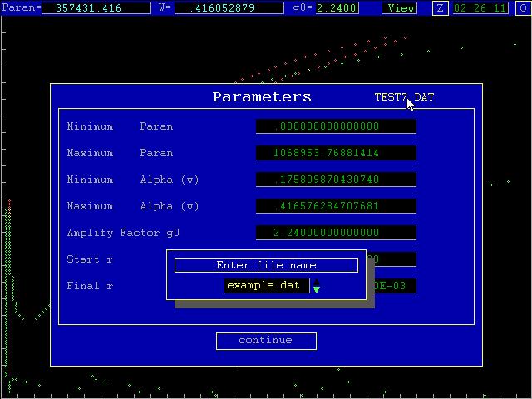This screenshot has width=532, height=399.
Task: Click the g0= value field showing 2.2400
Action: pos(337,8)
